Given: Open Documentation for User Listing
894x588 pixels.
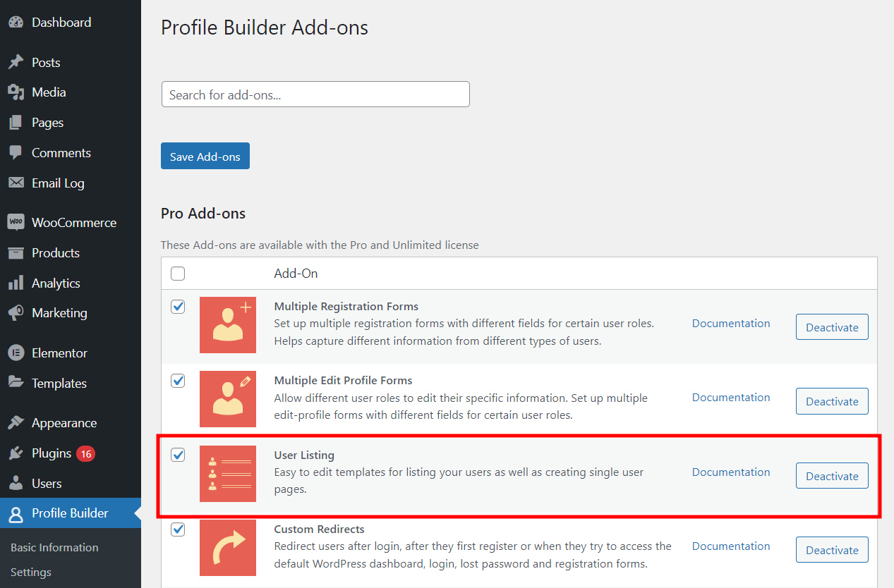Looking at the screenshot, I should click(731, 472).
